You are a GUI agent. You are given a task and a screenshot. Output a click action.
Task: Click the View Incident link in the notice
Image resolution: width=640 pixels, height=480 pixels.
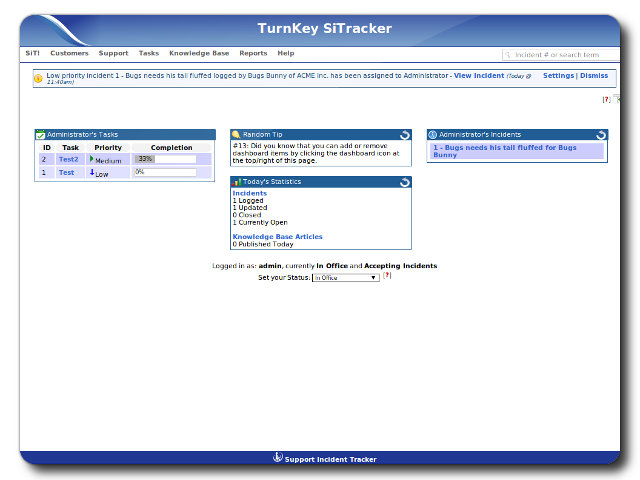478,76
